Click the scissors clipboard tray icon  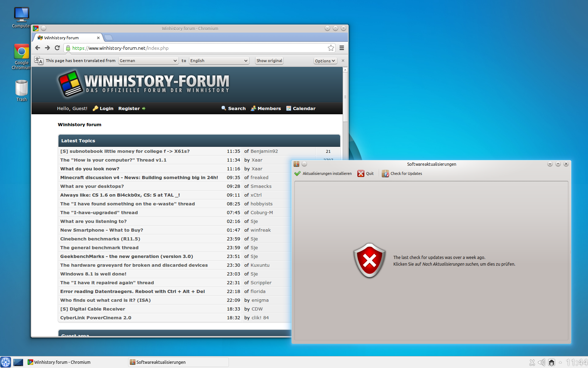[x=532, y=362]
